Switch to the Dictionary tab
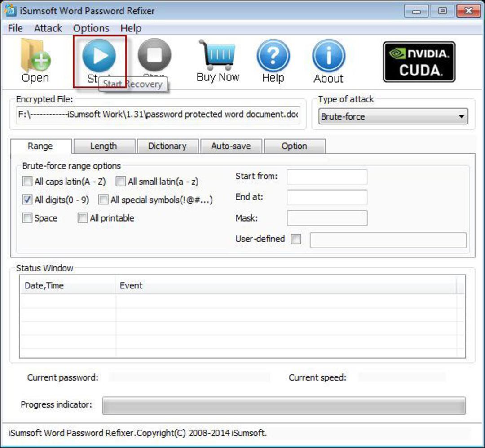 168,146
